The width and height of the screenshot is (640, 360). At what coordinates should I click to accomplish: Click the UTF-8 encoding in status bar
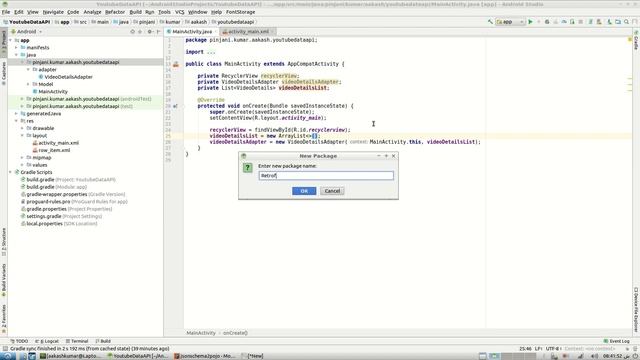pos(552,349)
